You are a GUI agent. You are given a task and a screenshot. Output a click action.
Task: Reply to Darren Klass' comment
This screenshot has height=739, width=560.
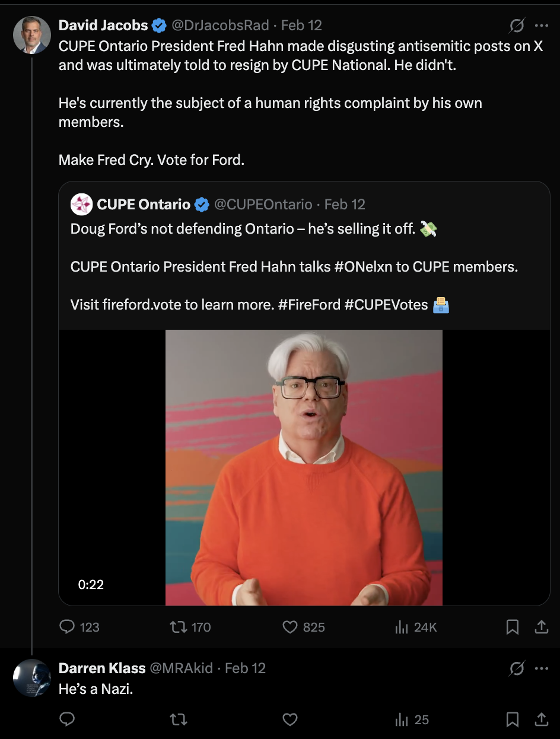pyautogui.click(x=68, y=719)
